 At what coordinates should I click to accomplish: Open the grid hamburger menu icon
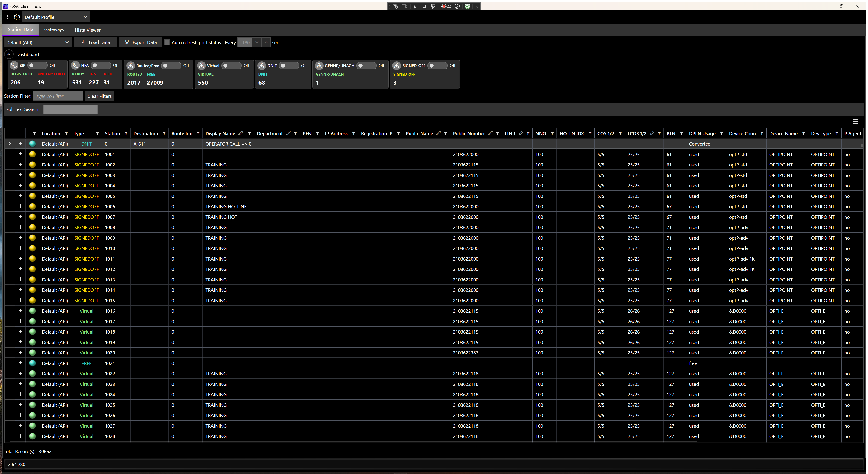[x=855, y=121]
